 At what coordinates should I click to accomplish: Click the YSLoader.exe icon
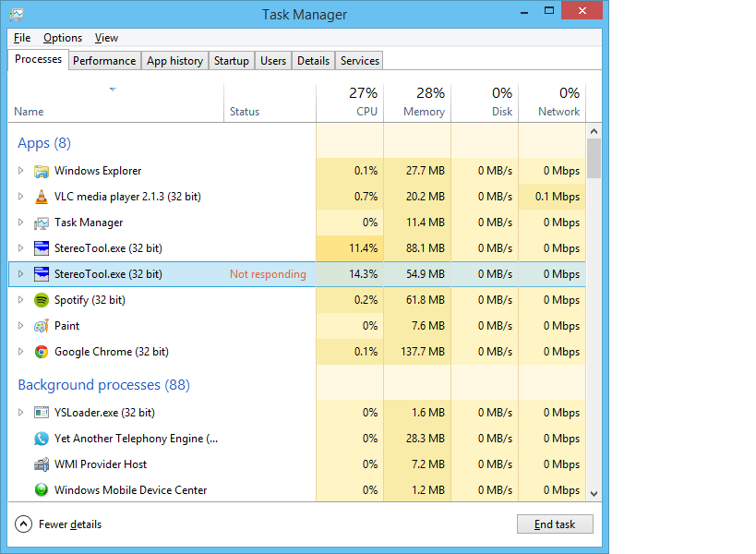42,413
